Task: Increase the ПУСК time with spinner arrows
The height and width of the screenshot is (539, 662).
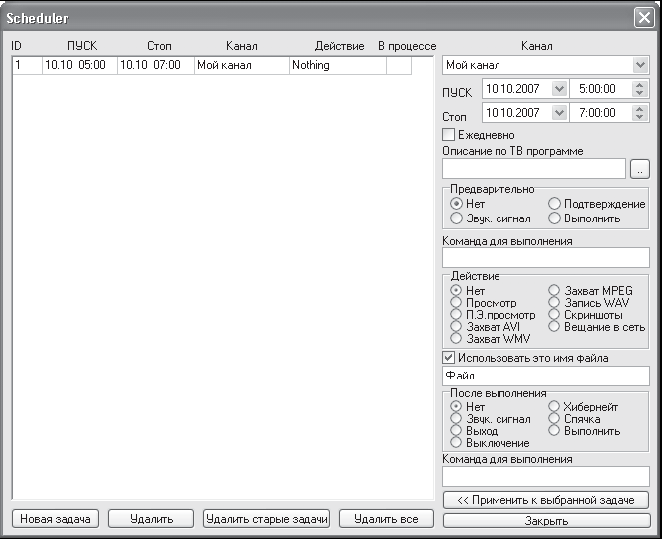Action: click(640, 85)
